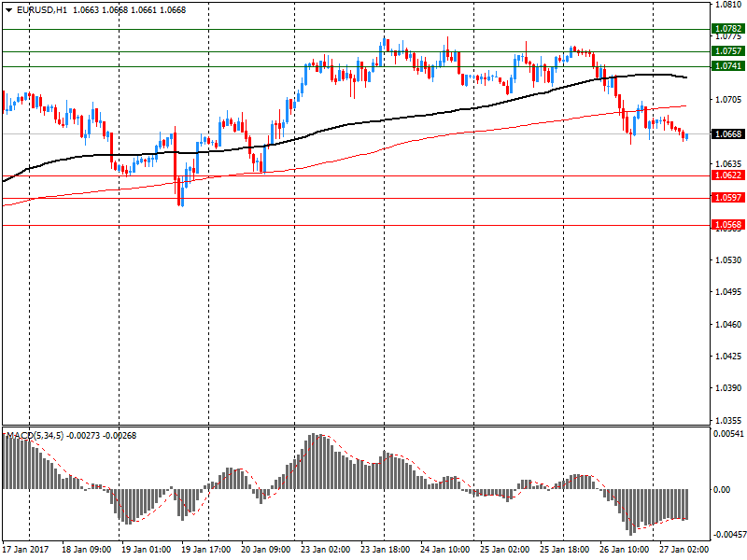747x560 pixels.
Task: Select the 1.0568 support level label
Action: point(728,224)
